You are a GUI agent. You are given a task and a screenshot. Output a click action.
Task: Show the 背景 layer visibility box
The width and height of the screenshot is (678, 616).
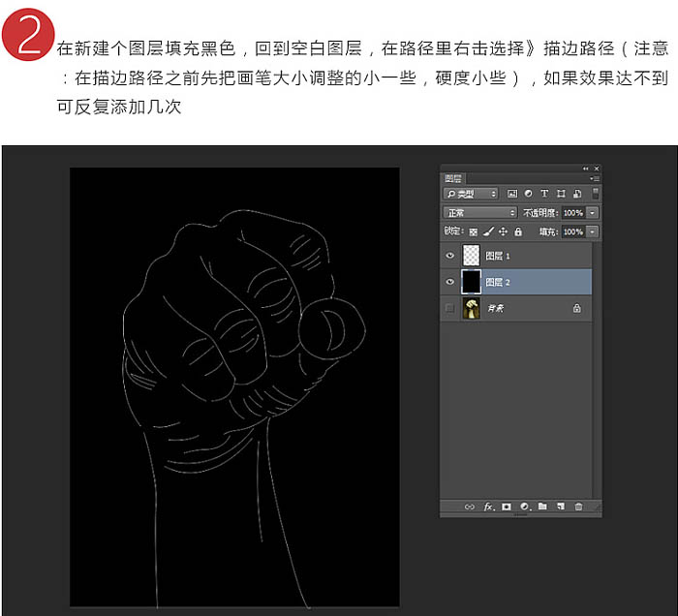tap(449, 308)
